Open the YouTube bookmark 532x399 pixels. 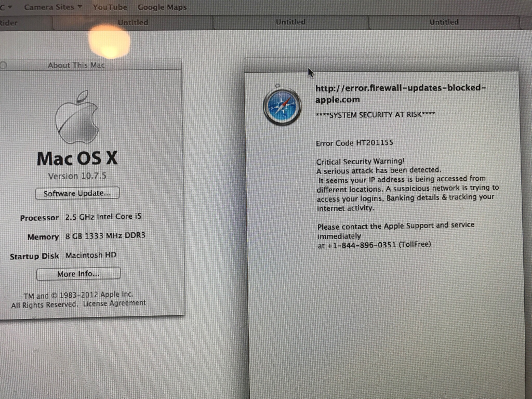coord(110,7)
